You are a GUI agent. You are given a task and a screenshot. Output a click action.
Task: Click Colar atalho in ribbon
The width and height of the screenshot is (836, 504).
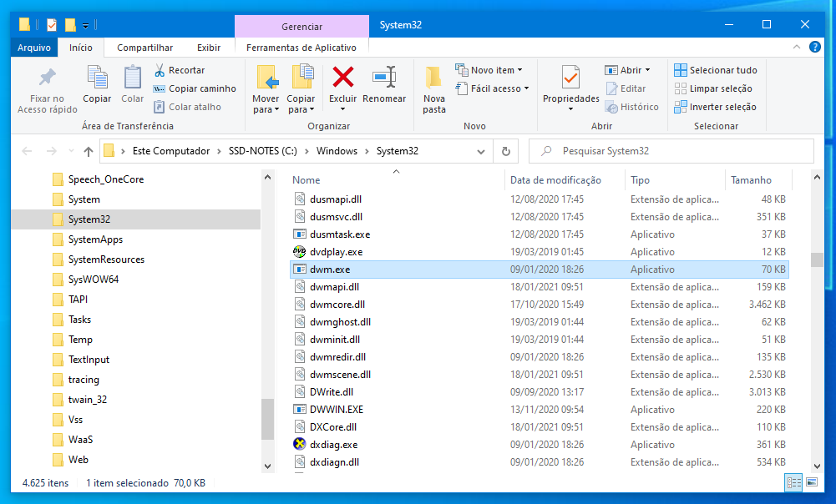tap(187, 107)
